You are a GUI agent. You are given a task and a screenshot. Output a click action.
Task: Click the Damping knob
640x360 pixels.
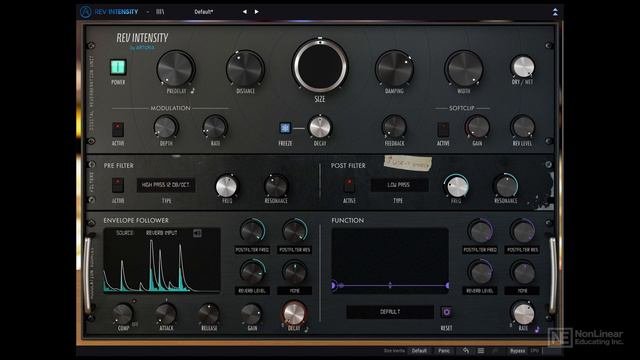[x=394, y=69]
